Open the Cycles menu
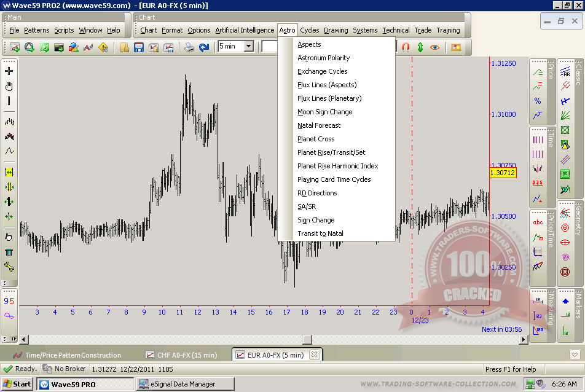 tap(309, 30)
